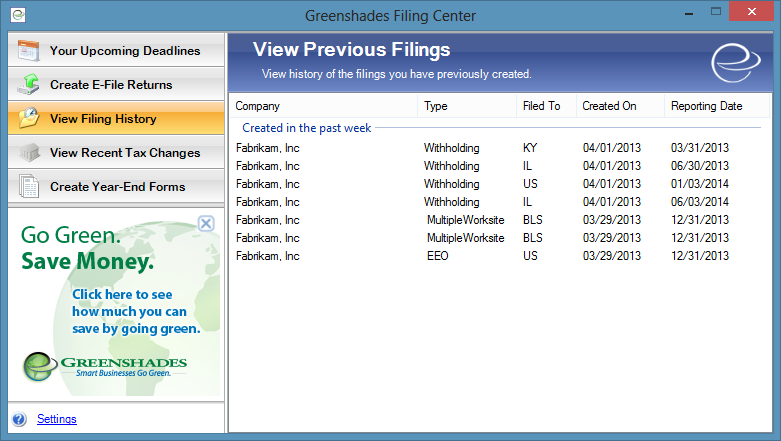
Task: Click the EEO type cell
Action: [437, 256]
